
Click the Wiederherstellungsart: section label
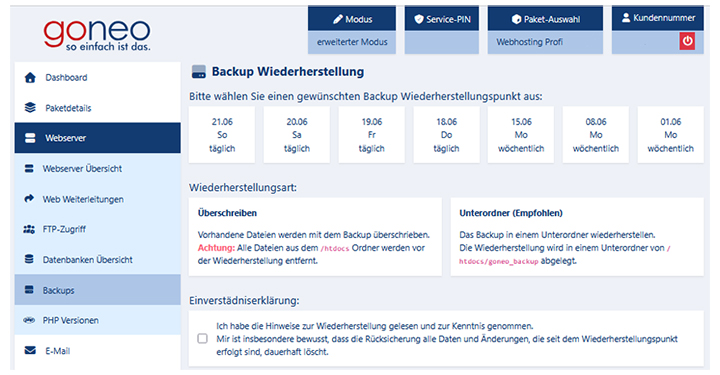click(x=243, y=187)
